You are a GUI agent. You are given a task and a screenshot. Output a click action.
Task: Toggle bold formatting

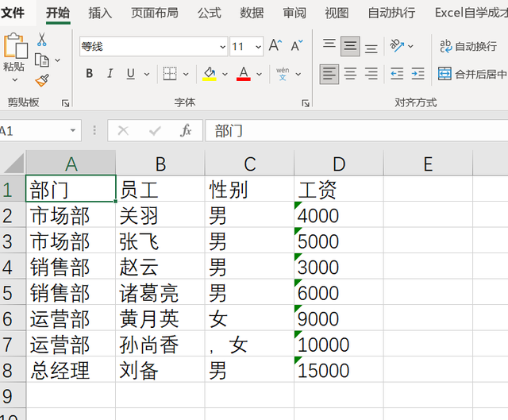pyautogui.click(x=90, y=74)
